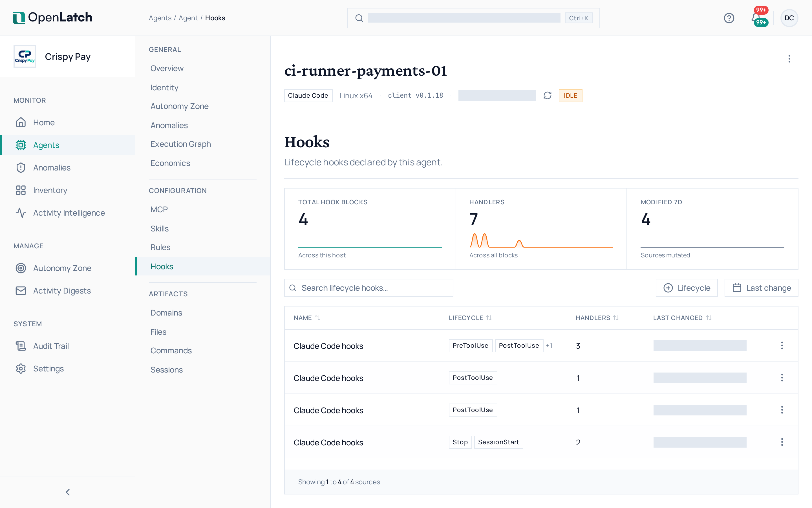Sort by the Last Changed column
Image resolution: width=812 pixels, height=508 pixels.
(682, 318)
